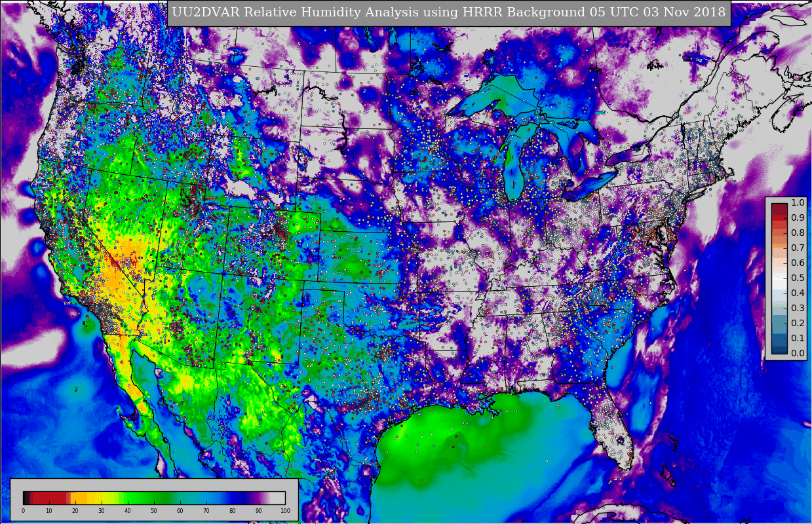
Task: Click the '80' tick on humidity colorbar
Action: (233, 511)
